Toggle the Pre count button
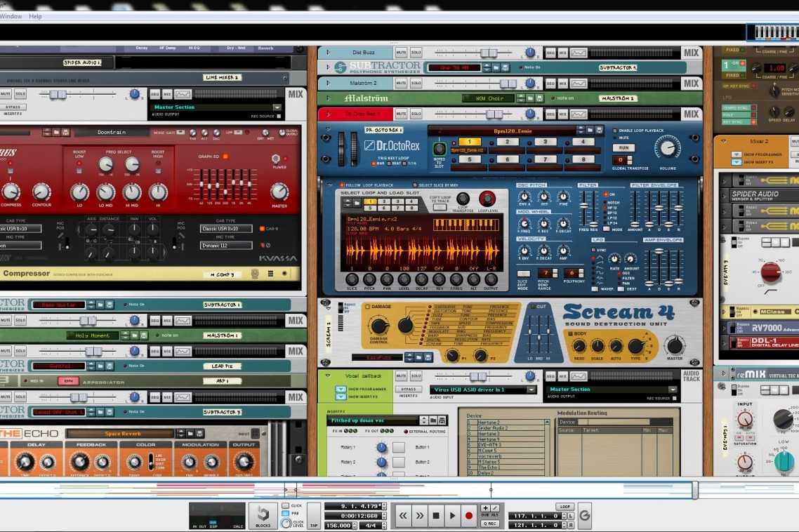The width and height of the screenshot is (799, 532). pos(285,513)
